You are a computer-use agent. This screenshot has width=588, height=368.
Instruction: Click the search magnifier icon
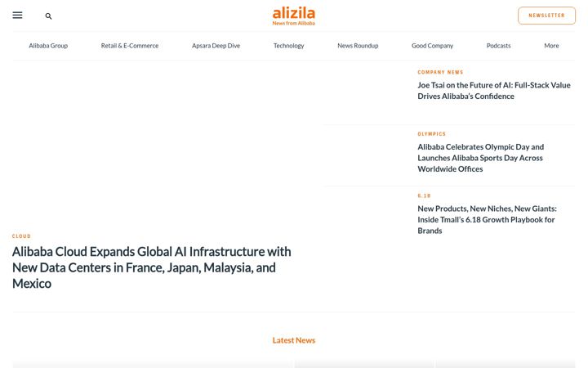(48, 16)
